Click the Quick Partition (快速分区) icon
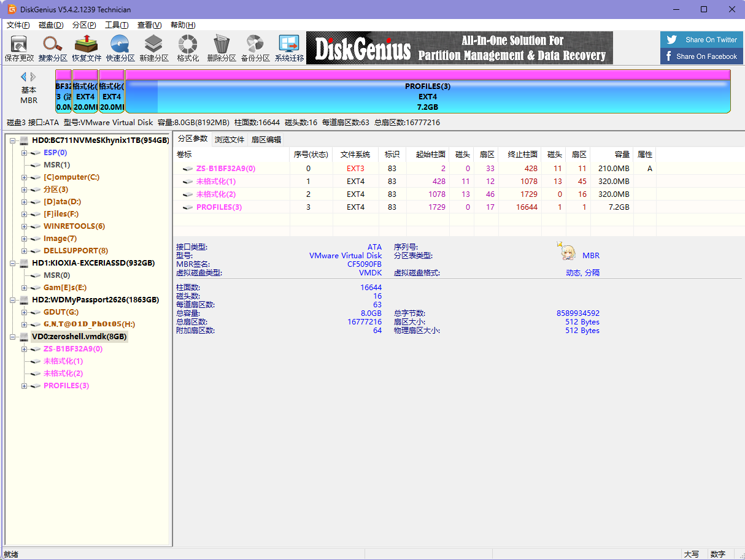 120,48
